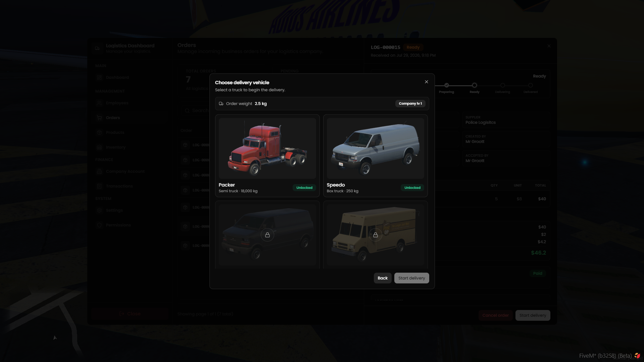
Task: Click the lock icon on the dark van
Action: tap(267, 235)
